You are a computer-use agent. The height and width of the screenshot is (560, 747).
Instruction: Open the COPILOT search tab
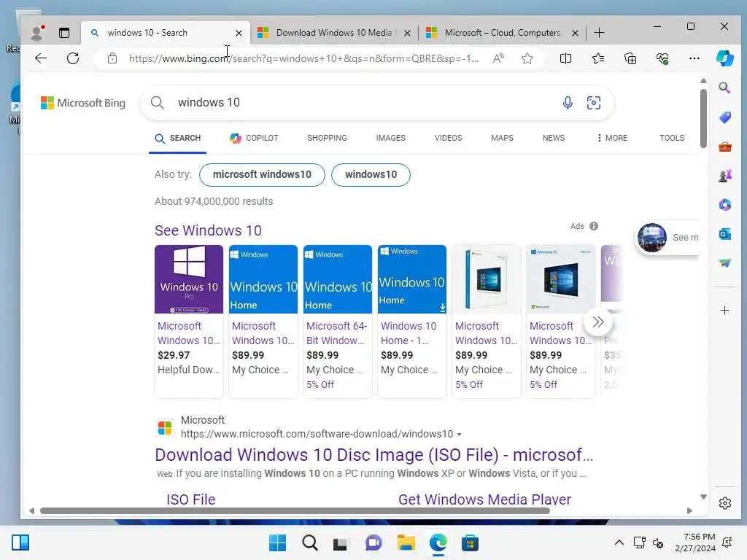254,138
